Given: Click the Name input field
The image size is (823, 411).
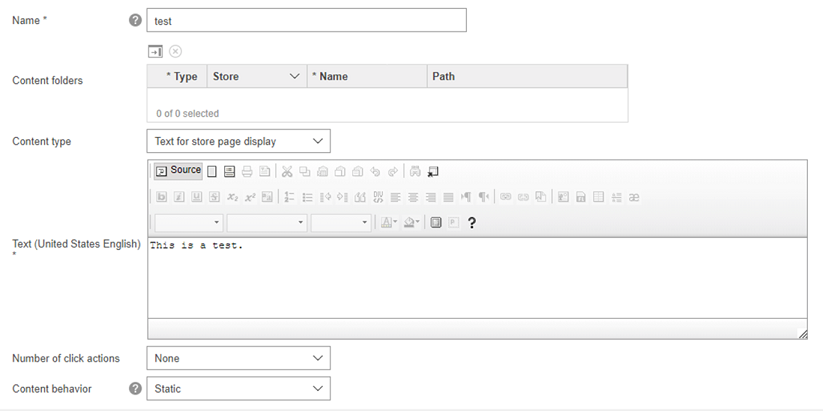Looking at the screenshot, I should (x=306, y=20).
